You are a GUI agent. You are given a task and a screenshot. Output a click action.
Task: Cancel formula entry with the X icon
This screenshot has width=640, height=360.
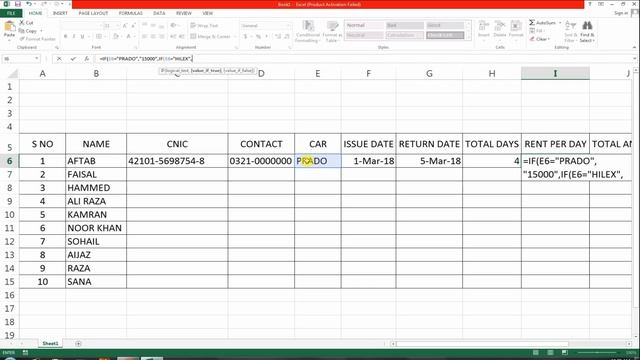(59, 59)
